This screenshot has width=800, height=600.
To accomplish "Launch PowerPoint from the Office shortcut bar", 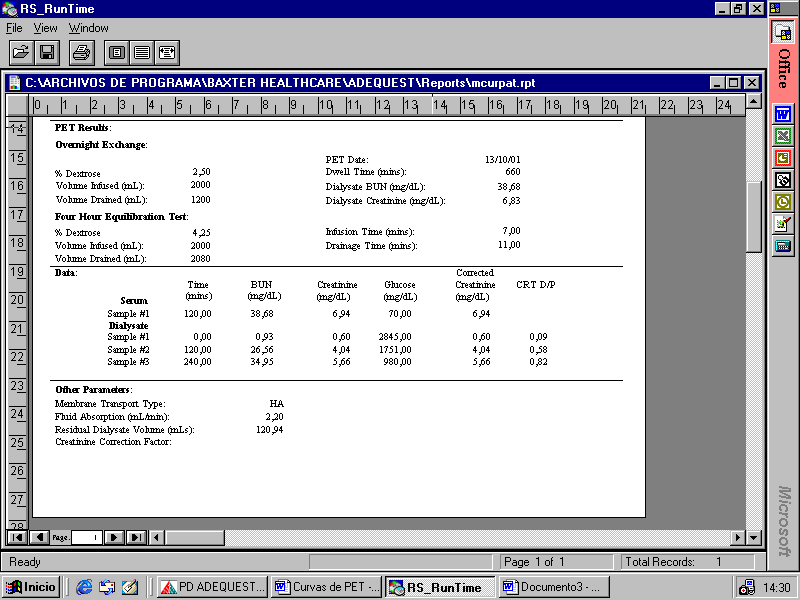I will tap(784, 157).
